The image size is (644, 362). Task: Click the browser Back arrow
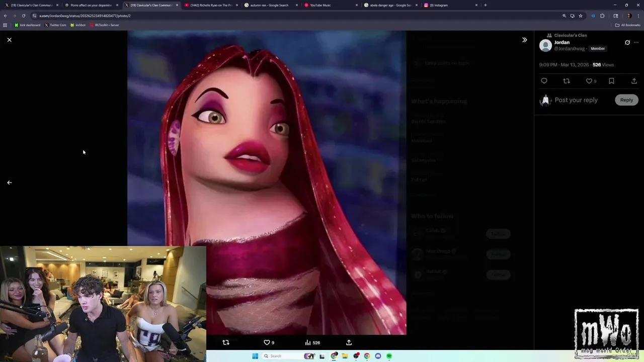pyautogui.click(x=5, y=16)
